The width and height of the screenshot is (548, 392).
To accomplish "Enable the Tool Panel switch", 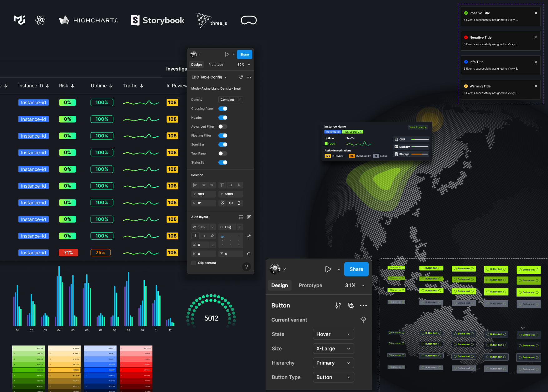I will [x=223, y=154].
